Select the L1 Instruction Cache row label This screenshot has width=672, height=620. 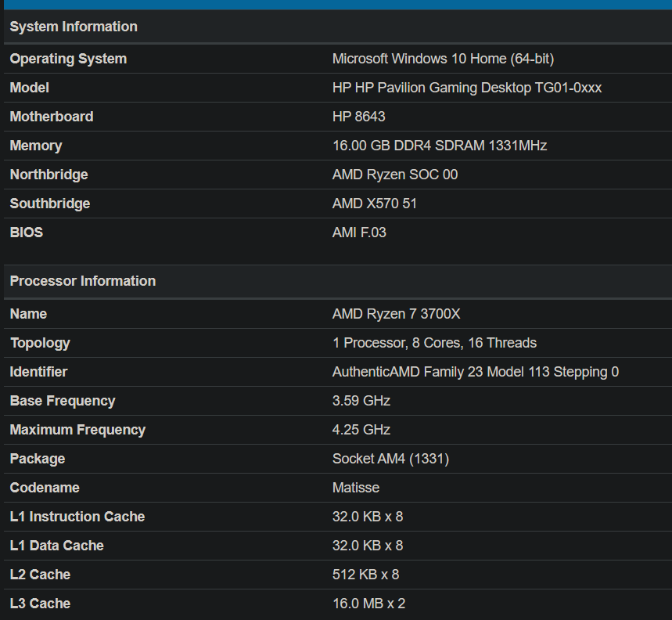77,517
